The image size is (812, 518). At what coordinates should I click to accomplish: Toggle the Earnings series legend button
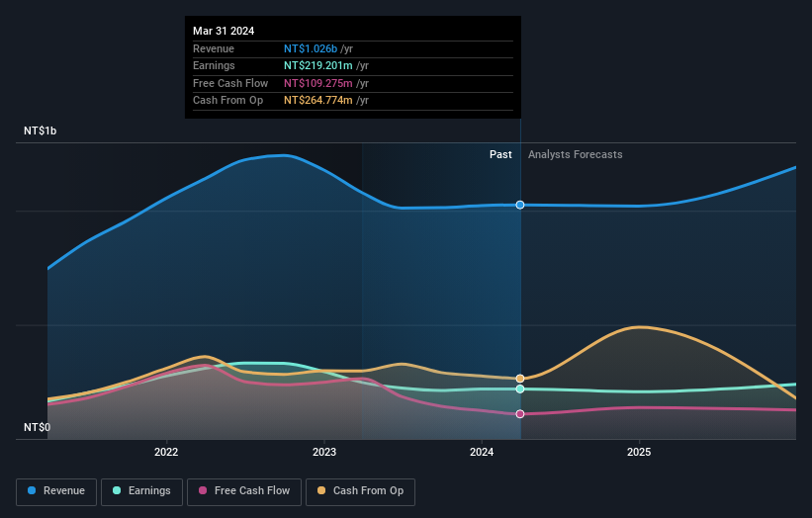coord(141,491)
